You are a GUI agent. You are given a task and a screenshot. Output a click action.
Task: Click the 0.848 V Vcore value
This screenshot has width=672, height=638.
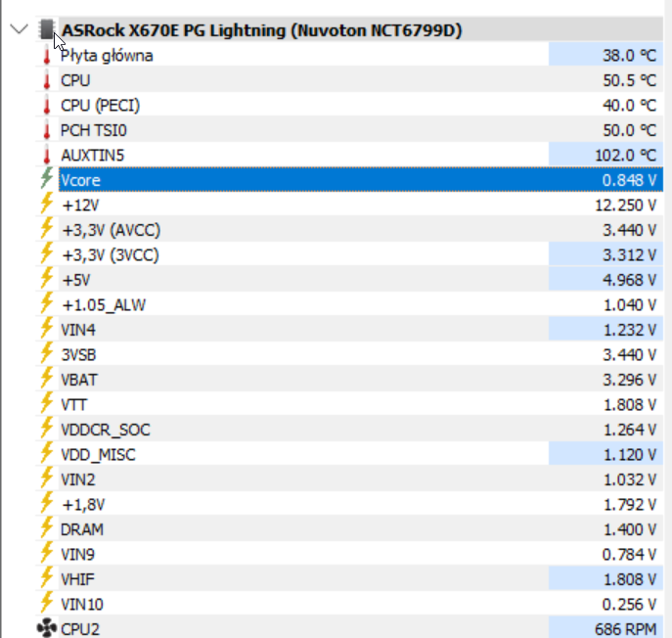click(628, 180)
